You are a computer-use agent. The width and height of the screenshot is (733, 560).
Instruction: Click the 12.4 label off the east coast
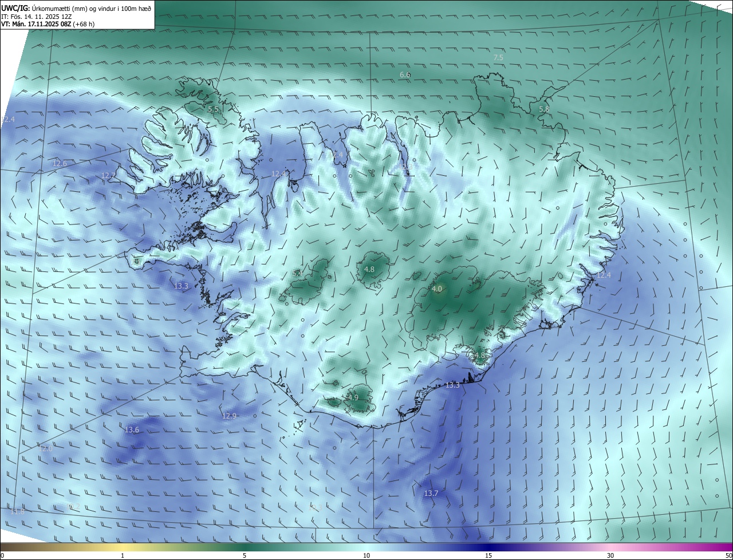click(604, 275)
